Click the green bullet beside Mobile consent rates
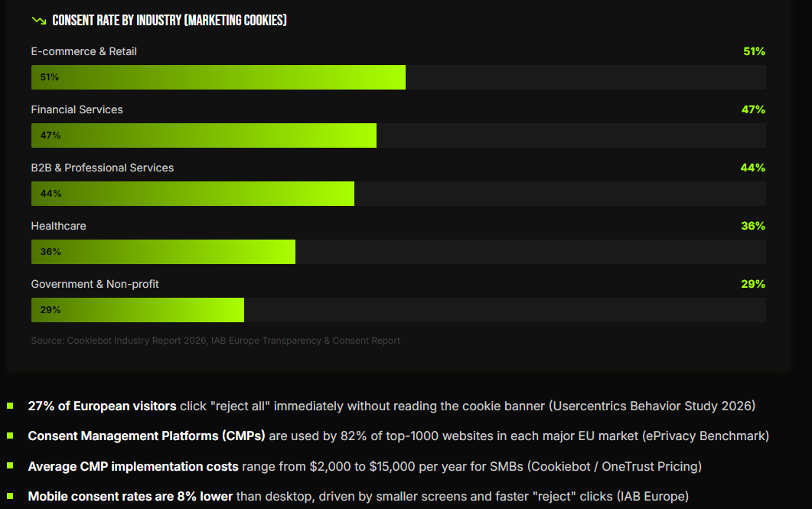This screenshot has width=812, height=509. pyautogui.click(x=10, y=496)
